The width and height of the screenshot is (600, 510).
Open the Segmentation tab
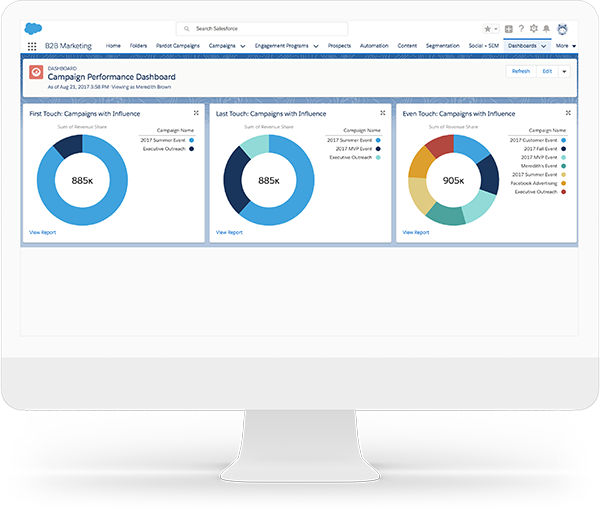tap(443, 46)
